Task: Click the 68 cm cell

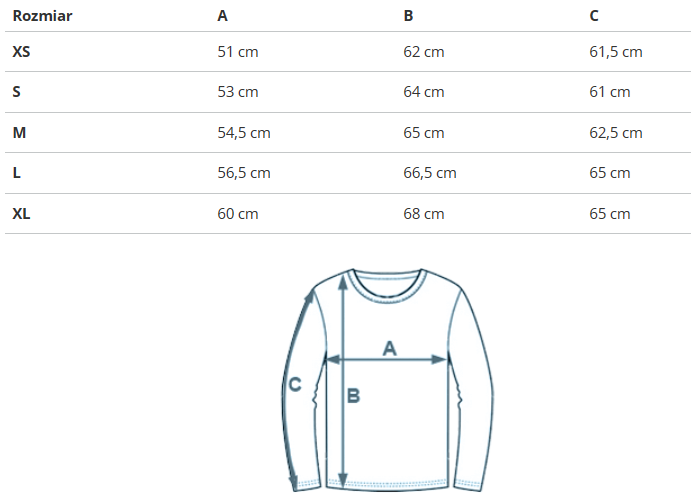Action: click(424, 213)
